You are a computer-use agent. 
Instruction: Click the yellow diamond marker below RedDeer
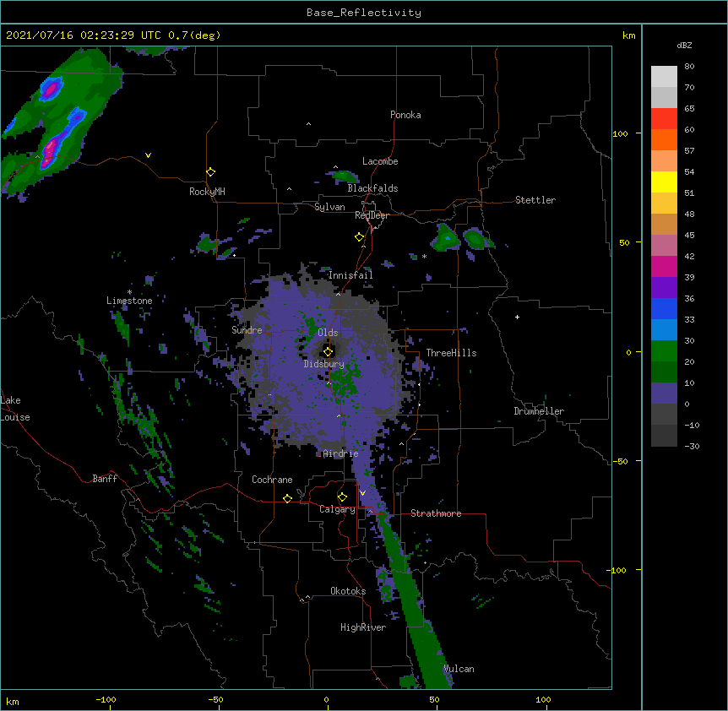pos(359,237)
